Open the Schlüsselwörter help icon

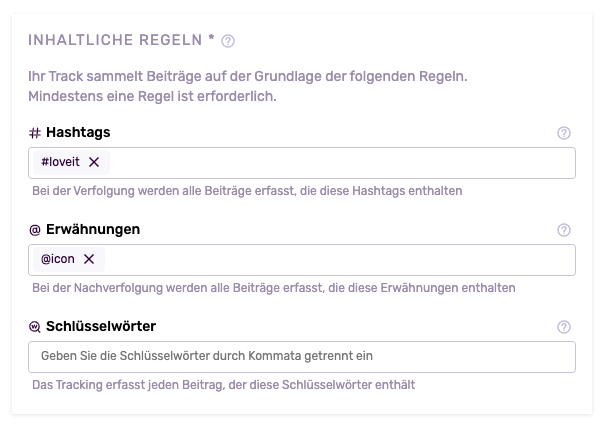pos(564,327)
